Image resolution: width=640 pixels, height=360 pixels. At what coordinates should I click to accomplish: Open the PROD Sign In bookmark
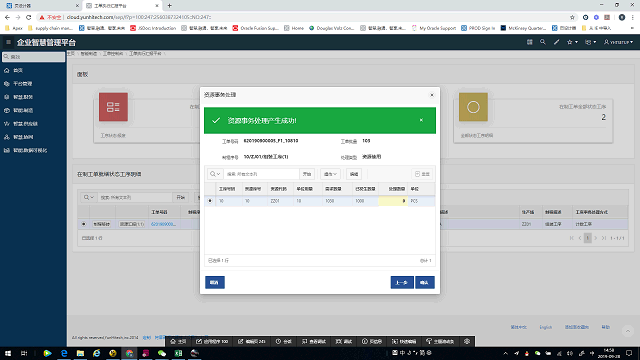tap(478, 28)
